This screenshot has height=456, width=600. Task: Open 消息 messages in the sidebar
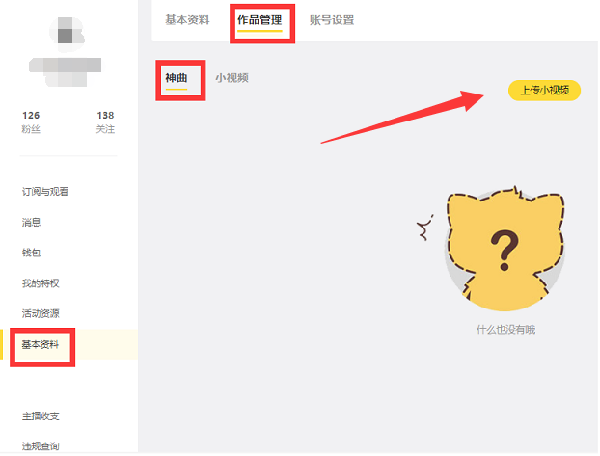31,222
